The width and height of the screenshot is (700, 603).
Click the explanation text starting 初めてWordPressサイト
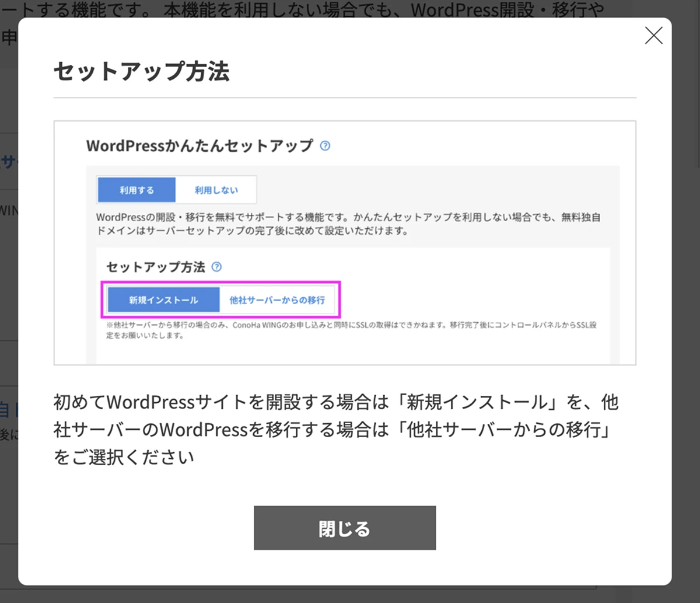[336, 430]
